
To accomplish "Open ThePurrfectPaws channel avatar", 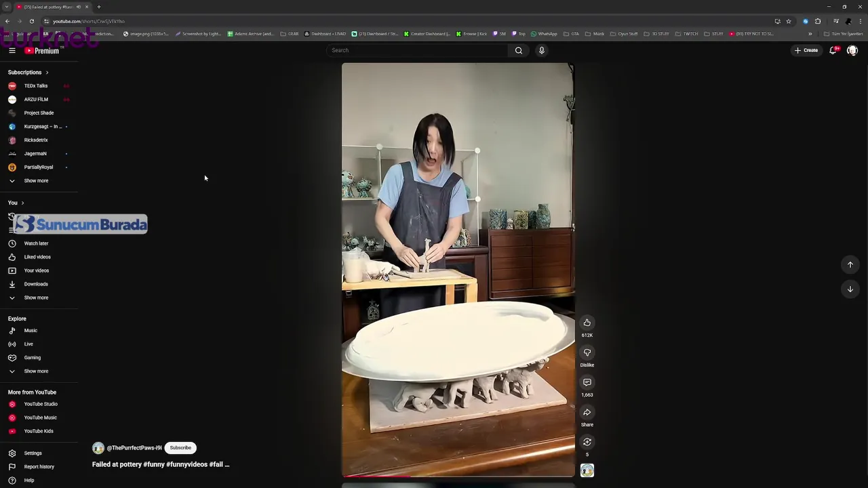I will 98,448.
